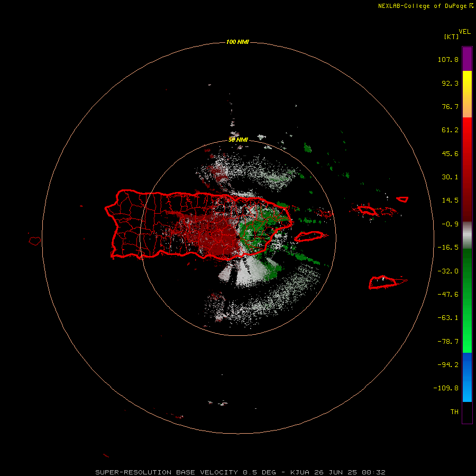Click the 92.3 legend value
Image resolution: width=476 pixels, height=476 pixels.
tap(450, 83)
